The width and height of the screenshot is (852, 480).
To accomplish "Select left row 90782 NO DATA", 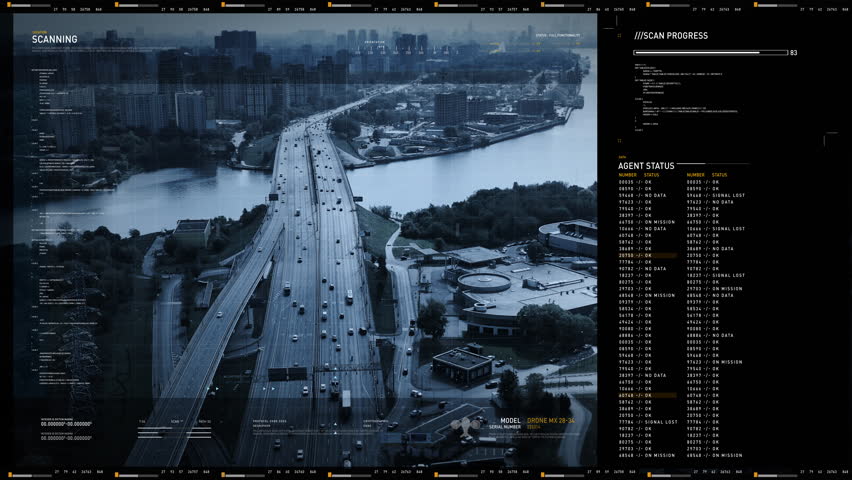I will coord(643,269).
